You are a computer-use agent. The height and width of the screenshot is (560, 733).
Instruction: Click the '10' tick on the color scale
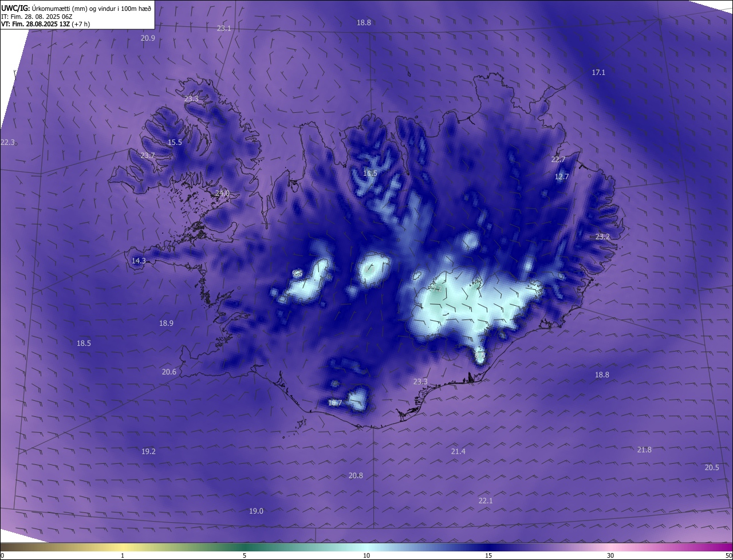coord(366,555)
